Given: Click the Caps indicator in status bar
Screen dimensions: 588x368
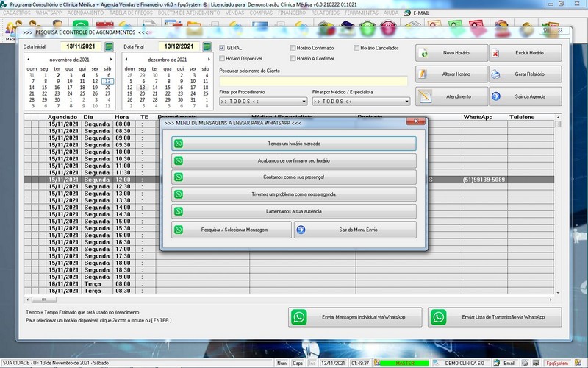Looking at the screenshot, I should click(x=298, y=363).
